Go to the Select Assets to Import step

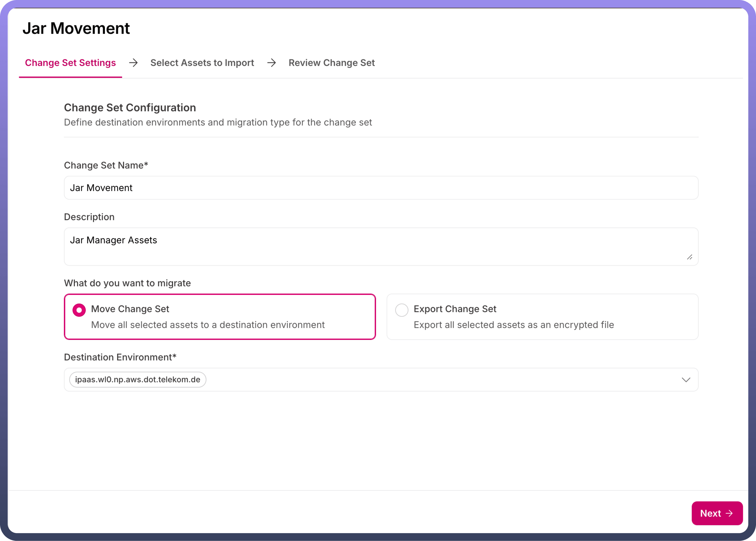click(x=202, y=63)
